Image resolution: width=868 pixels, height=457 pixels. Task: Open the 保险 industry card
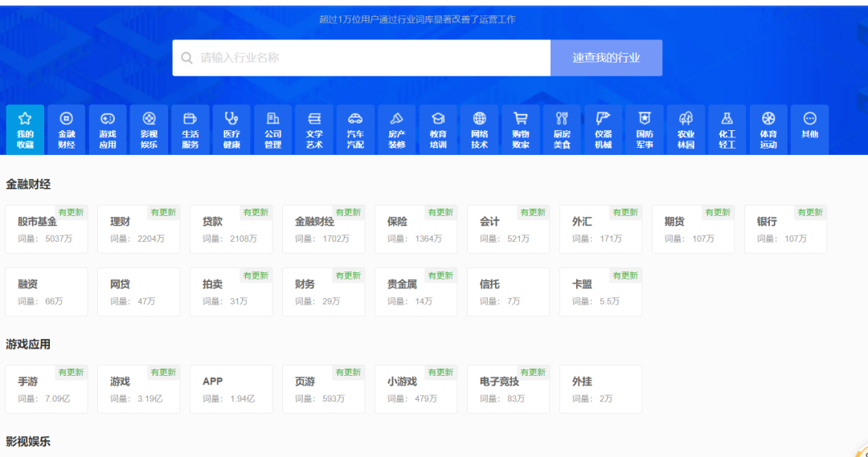pos(416,229)
